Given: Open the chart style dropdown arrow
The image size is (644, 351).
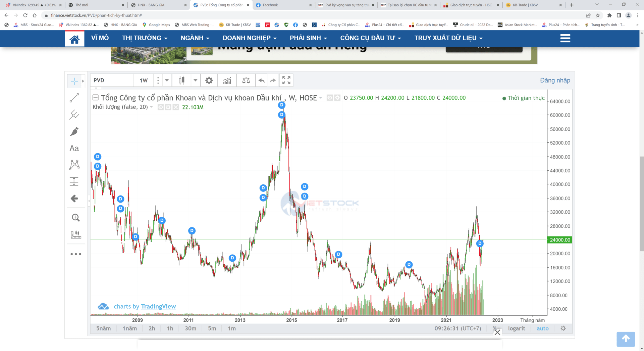Looking at the screenshot, I should click(x=195, y=80).
